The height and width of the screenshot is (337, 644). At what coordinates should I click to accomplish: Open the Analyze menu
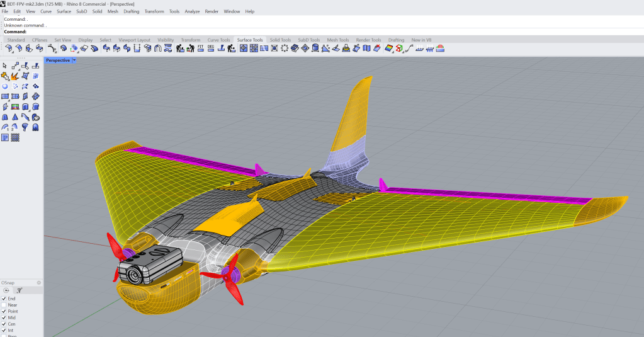[x=192, y=11]
